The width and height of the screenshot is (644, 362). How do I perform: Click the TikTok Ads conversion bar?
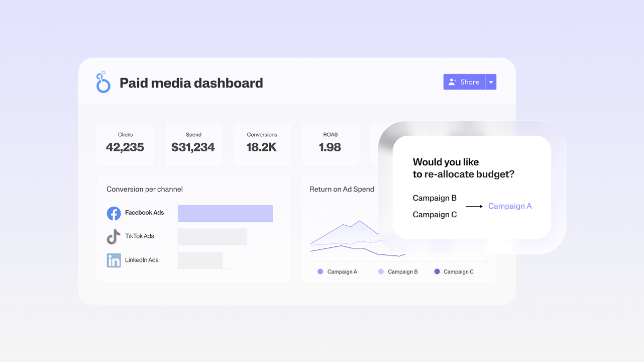click(212, 237)
